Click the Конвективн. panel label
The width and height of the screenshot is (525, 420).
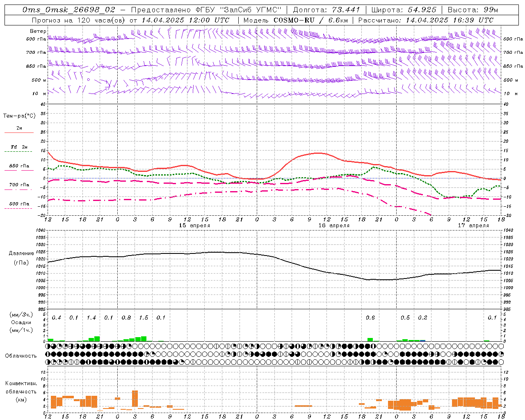(x=21, y=383)
